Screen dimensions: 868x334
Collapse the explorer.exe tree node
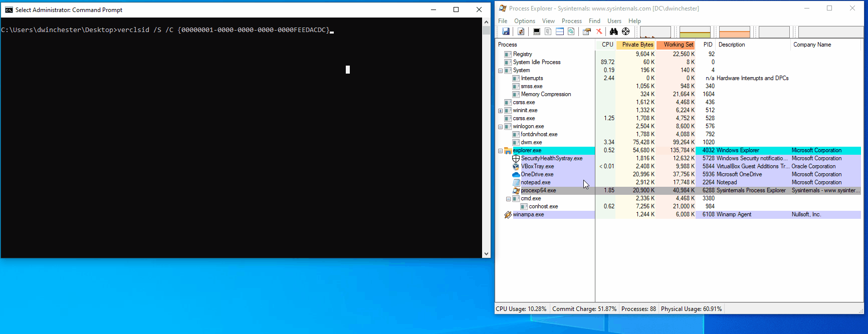click(x=500, y=151)
